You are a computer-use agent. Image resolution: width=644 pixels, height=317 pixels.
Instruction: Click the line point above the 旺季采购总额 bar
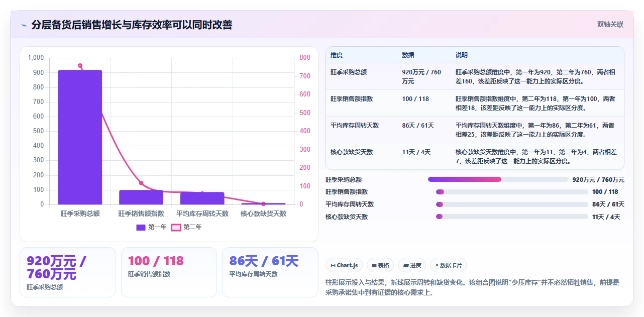(x=80, y=65)
